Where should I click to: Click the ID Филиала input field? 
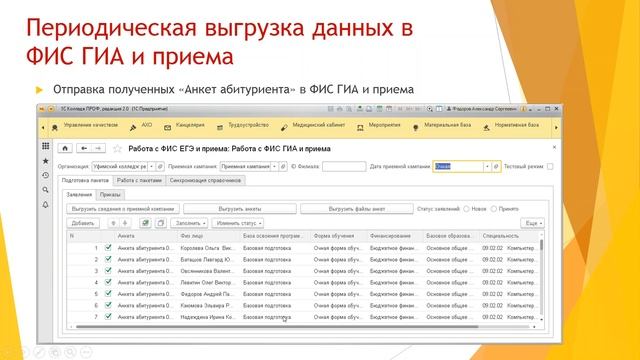344,167
